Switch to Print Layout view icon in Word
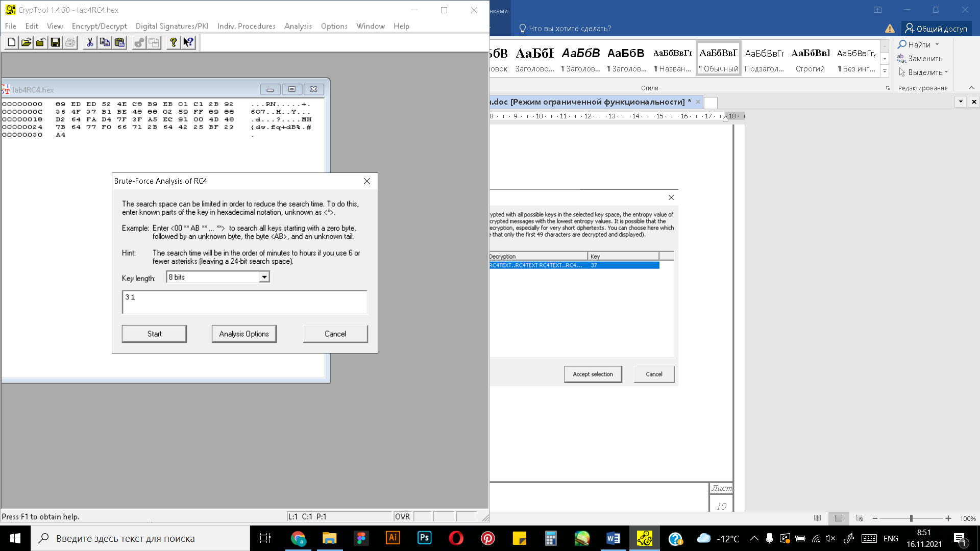 pyautogui.click(x=839, y=518)
